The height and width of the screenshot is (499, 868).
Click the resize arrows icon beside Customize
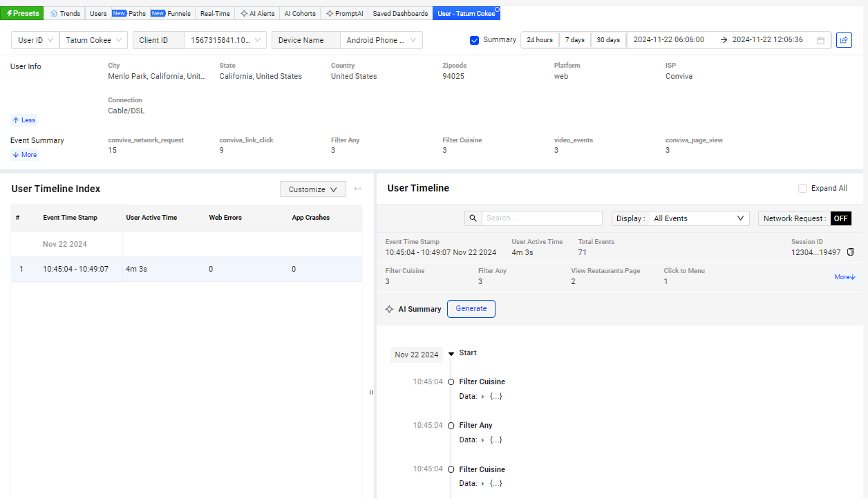357,189
